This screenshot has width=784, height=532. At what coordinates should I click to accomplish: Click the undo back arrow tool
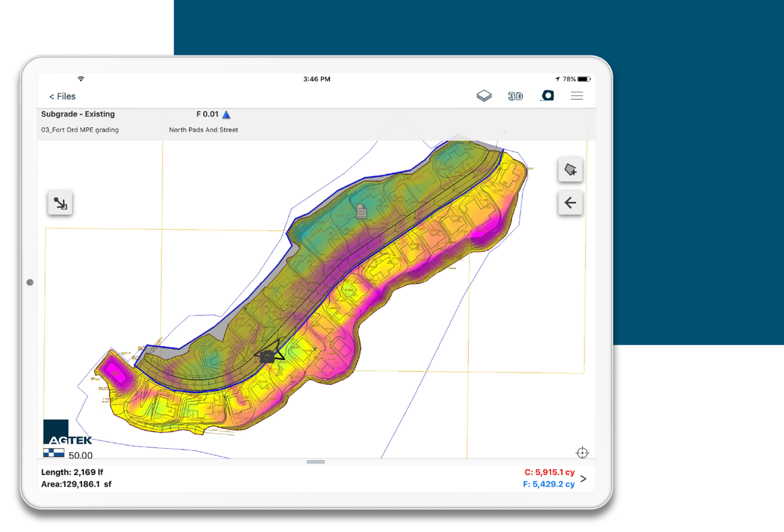pyautogui.click(x=570, y=203)
